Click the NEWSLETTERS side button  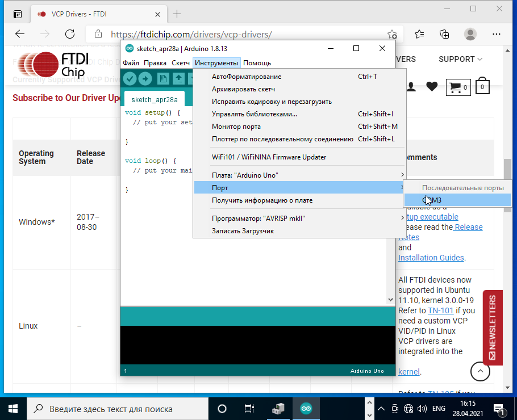493,327
